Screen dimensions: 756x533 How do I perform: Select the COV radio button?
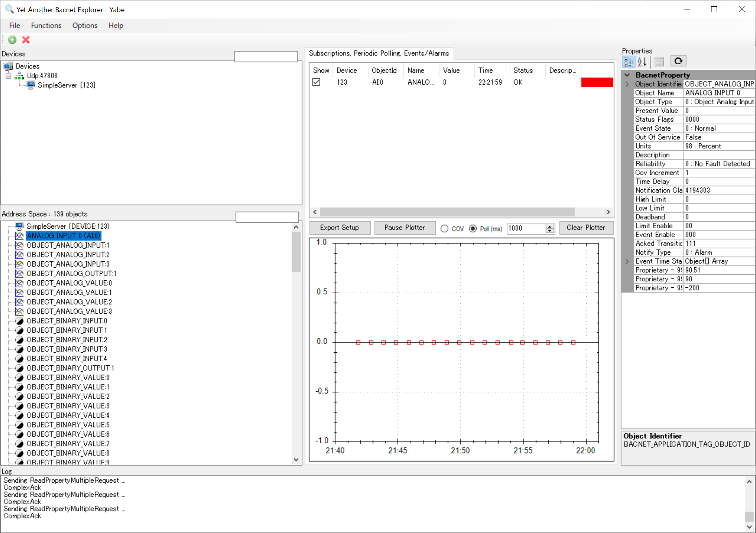pyautogui.click(x=444, y=228)
